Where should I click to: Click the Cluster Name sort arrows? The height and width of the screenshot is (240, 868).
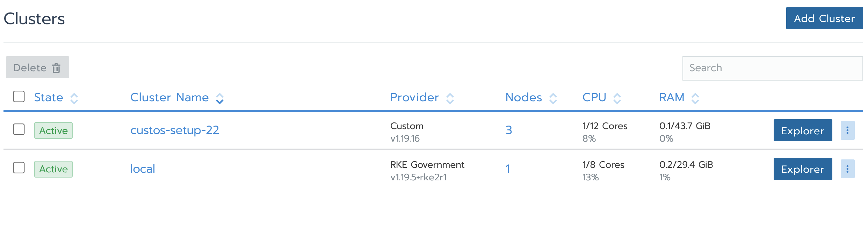[x=219, y=98]
